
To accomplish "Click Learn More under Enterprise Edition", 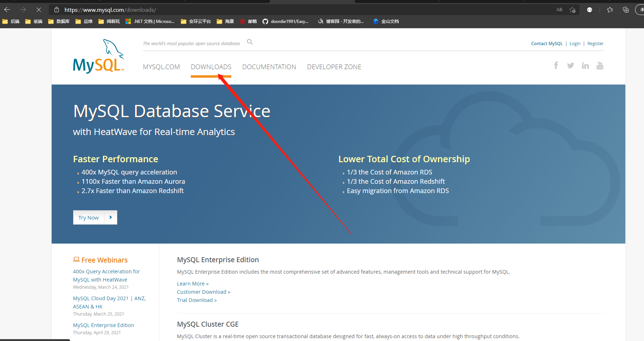I will (x=193, y=284).
